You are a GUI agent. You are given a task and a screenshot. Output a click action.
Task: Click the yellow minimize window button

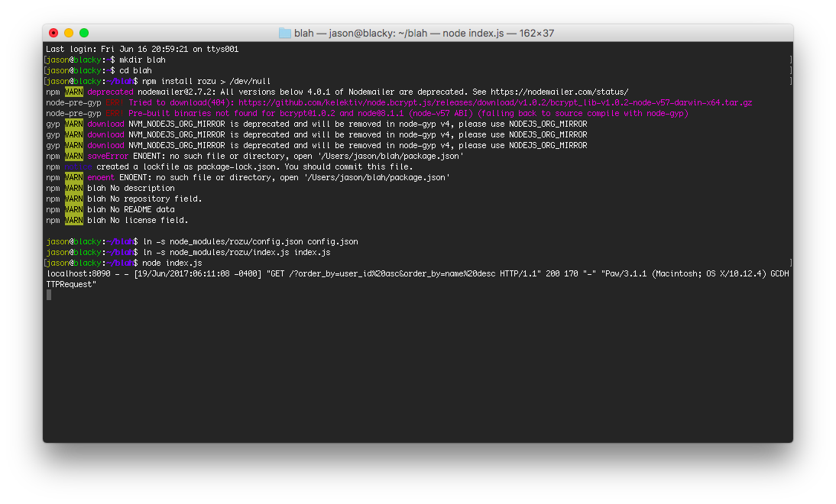pyautogui.click(x=69, y=33)
